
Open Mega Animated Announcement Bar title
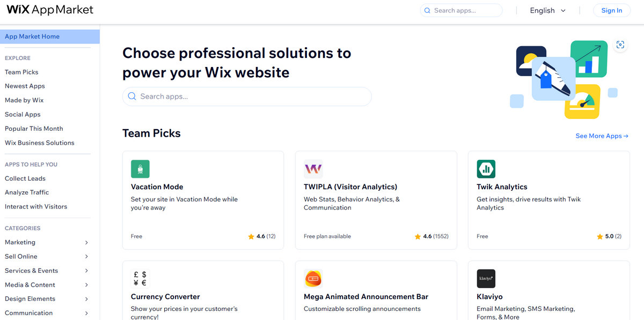366,297
